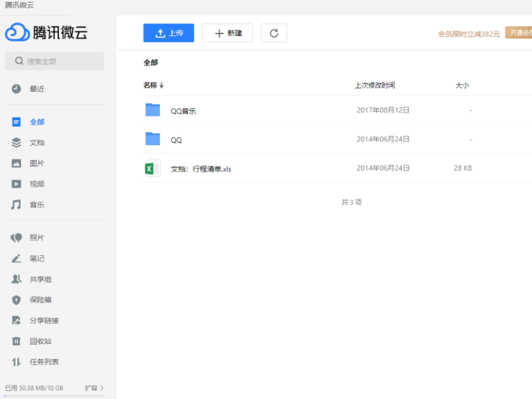Select the 全部 sidebar label
This screenshot has height=399, width=532.
(x=37, y=122)
